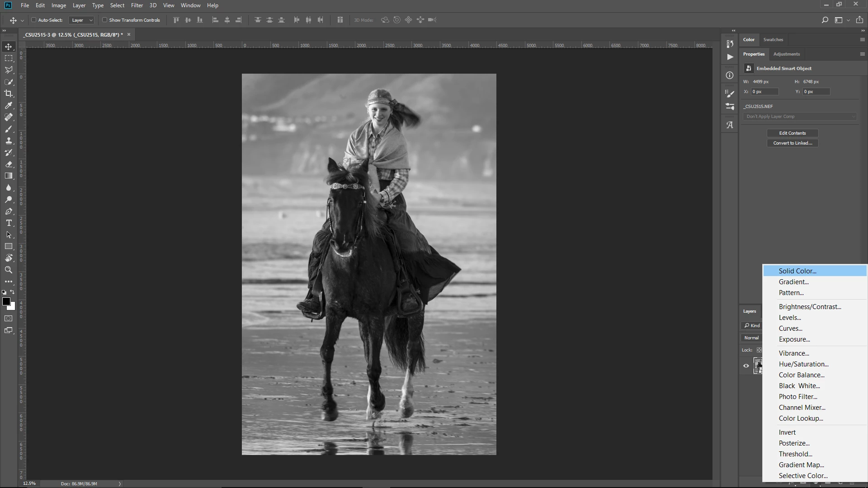Open the Auto-Select Layer dropdown

pos(82,20)
